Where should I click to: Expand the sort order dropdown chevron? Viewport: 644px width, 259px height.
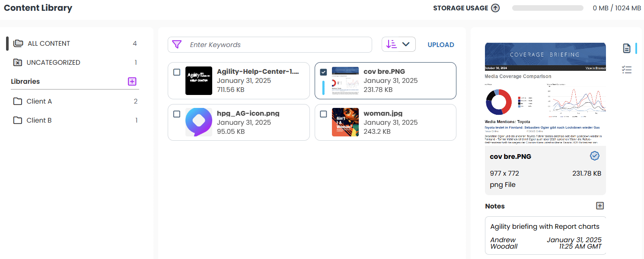405,44
